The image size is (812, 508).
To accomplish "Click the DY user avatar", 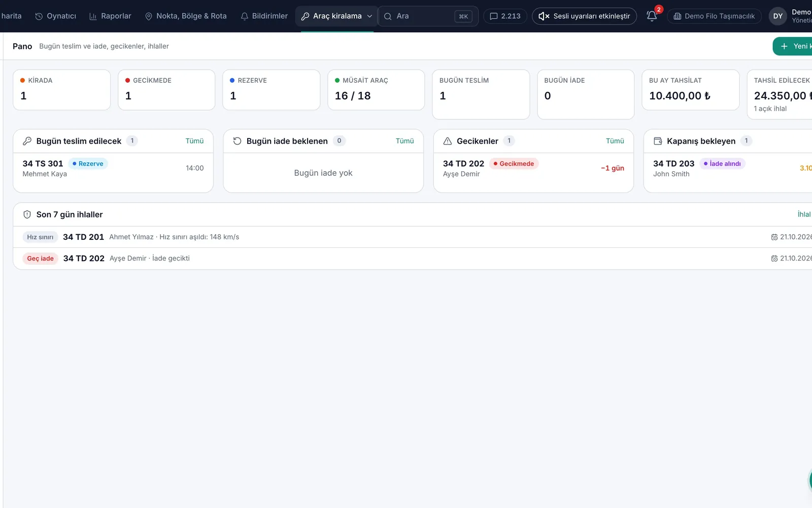I will click(x=778, y=16).
